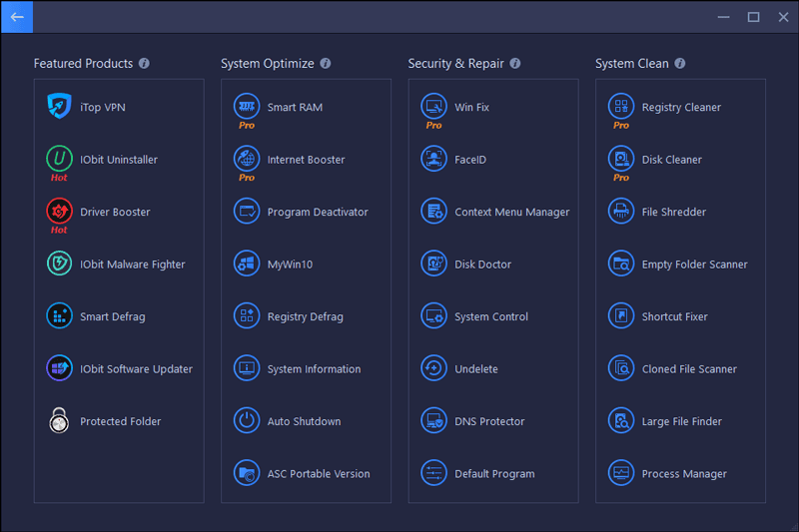
Task: Open the FaceID icon
Action: pyautogui.click(x=433, y=159)
